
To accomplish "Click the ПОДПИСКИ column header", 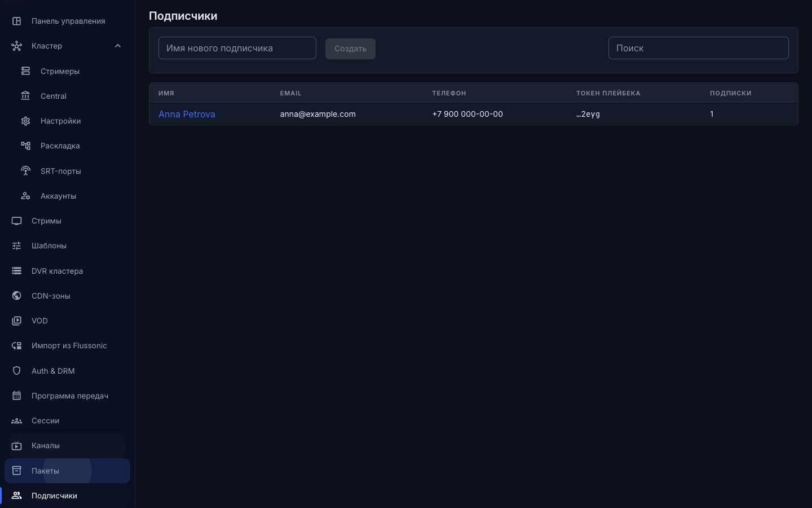I will pyautogui.click(x=731, y=93).
